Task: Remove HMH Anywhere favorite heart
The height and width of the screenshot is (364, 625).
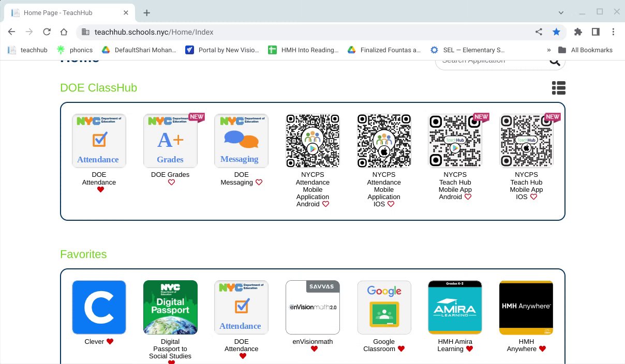Action: (x=542, y=349)
